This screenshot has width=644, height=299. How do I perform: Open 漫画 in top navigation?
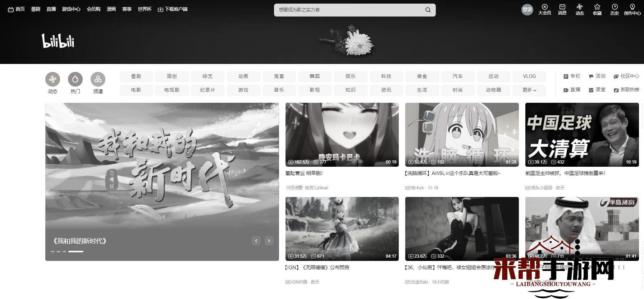(111, 9)
